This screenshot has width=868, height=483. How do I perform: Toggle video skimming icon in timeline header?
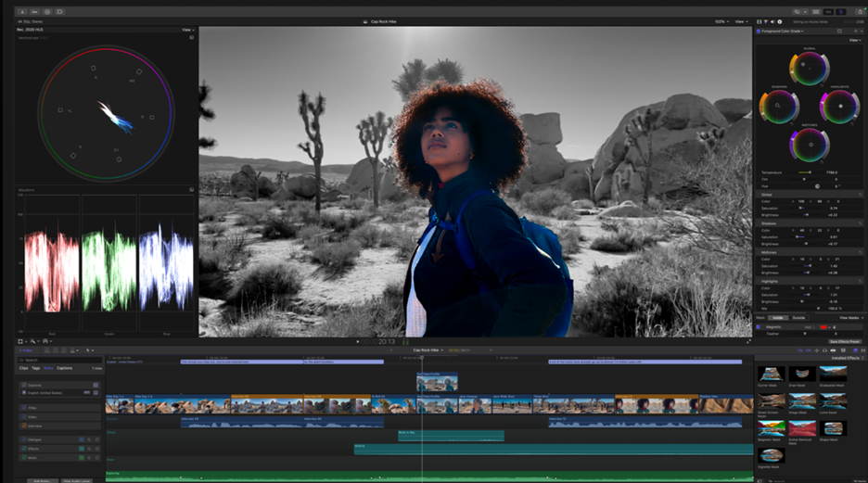800,350
